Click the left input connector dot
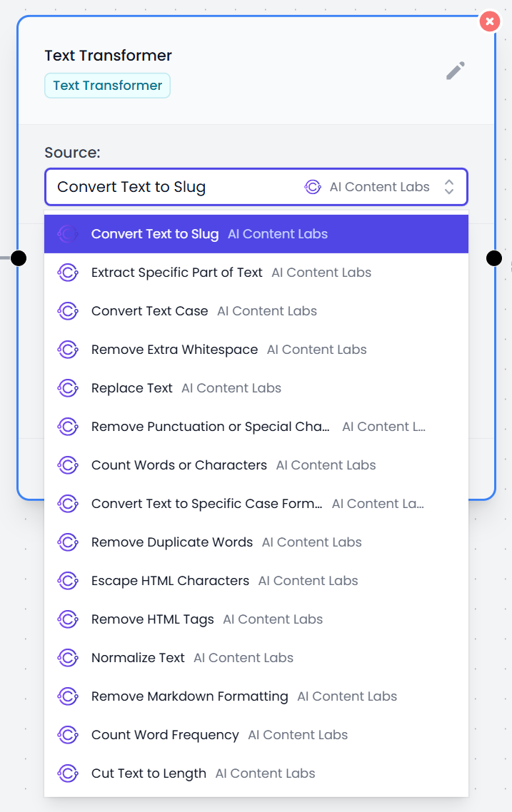 click(x=19, y=258)
